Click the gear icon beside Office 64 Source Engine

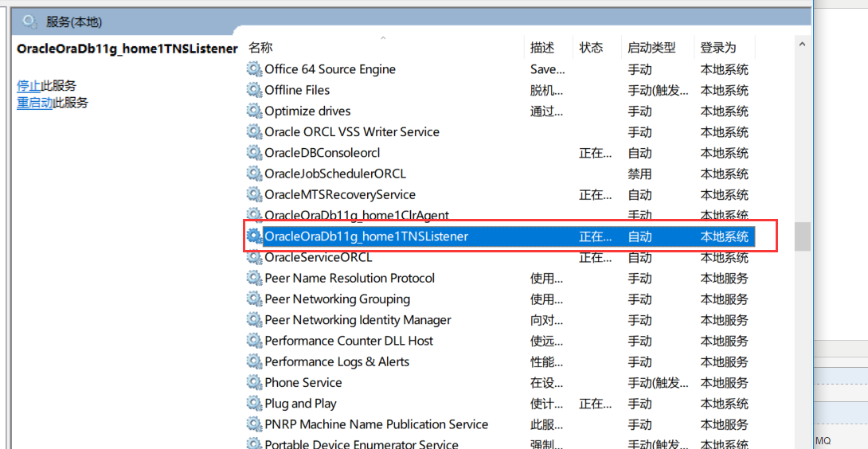254,69
